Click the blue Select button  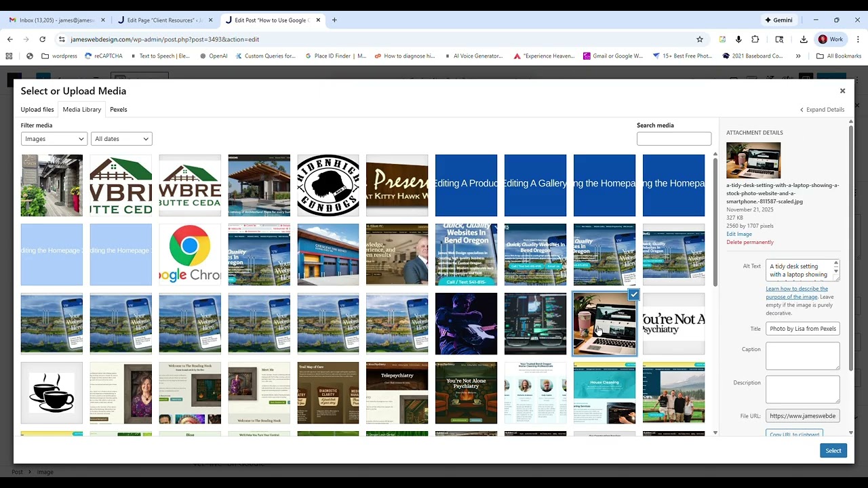pyautogui.click(x=833, y=451)
